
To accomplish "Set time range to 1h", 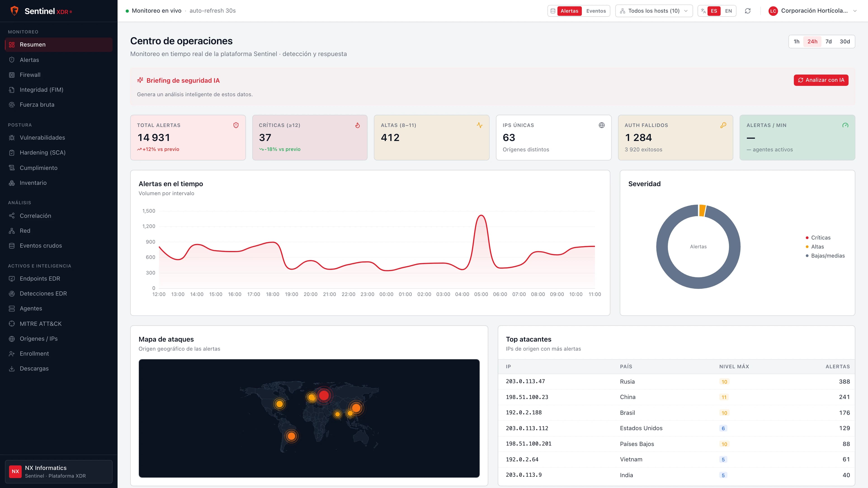I will point(796,41).
